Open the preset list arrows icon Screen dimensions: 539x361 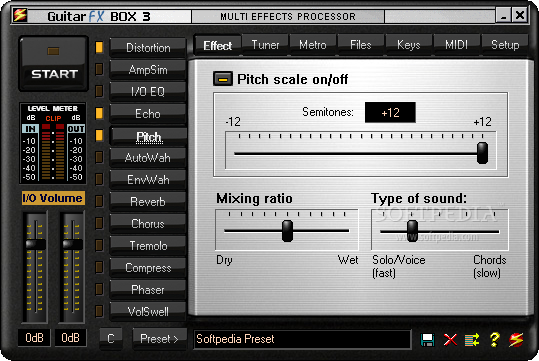pyautogui.click(x=472, y=340)
